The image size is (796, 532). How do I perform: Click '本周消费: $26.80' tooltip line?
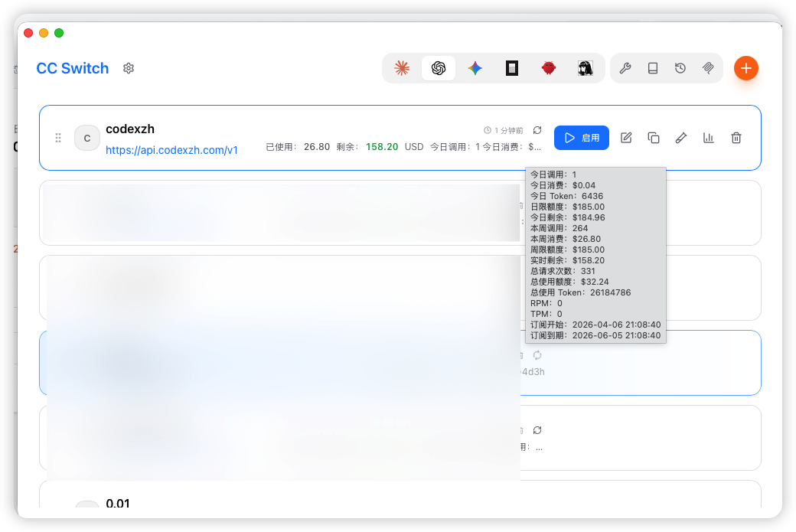point(566,239)
